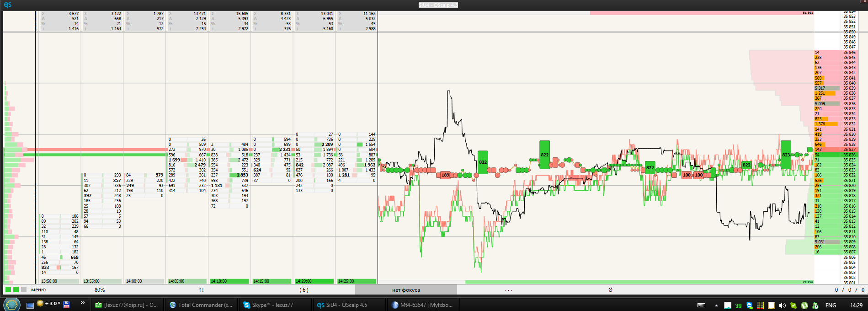Click the green 823 trade marker on chart
This screenshot has width=868, height=311.
(786, 155)
